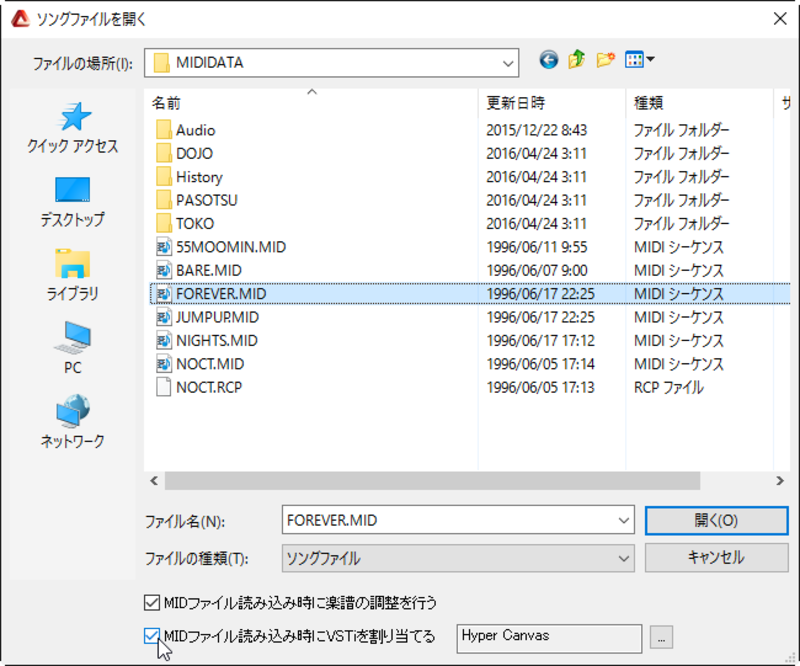Click the NIGHTS.MID file icon

(x=163, y=340)
